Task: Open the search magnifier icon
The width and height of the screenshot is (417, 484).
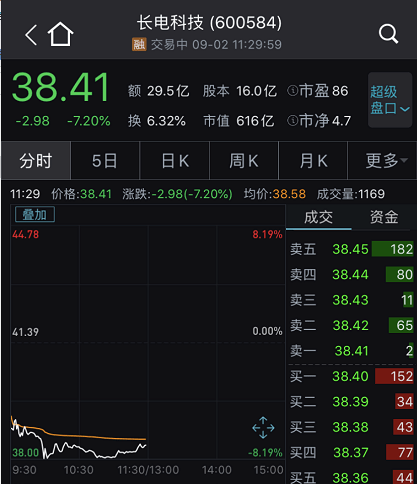Action: (x=389, y=34)
